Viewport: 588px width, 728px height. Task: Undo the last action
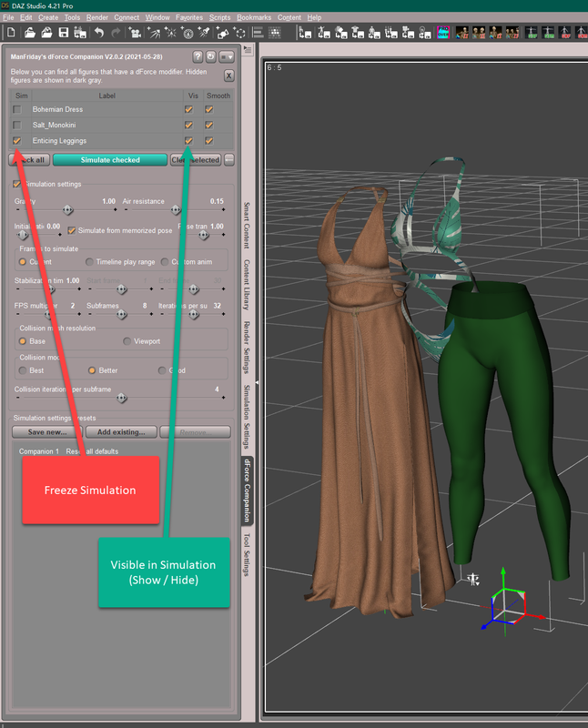pos(99,33)
